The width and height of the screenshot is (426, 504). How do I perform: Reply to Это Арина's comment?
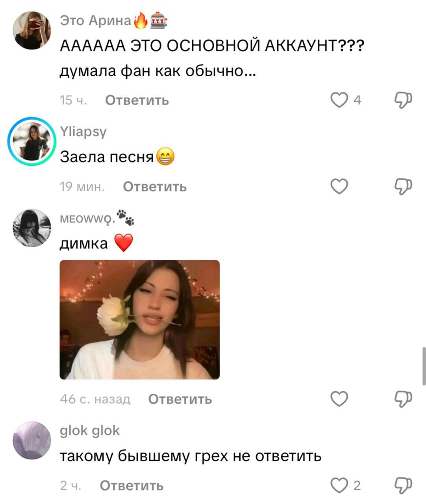click(137, 100)
